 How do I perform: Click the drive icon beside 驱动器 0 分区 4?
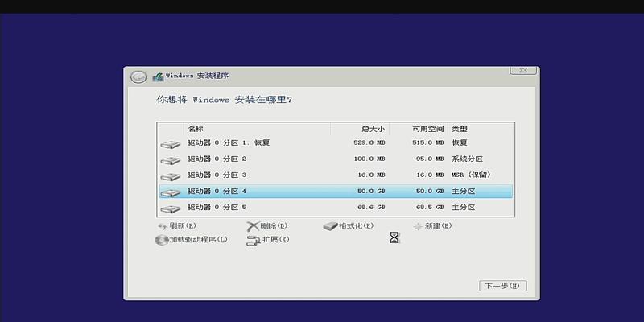[x=171, y=192]
